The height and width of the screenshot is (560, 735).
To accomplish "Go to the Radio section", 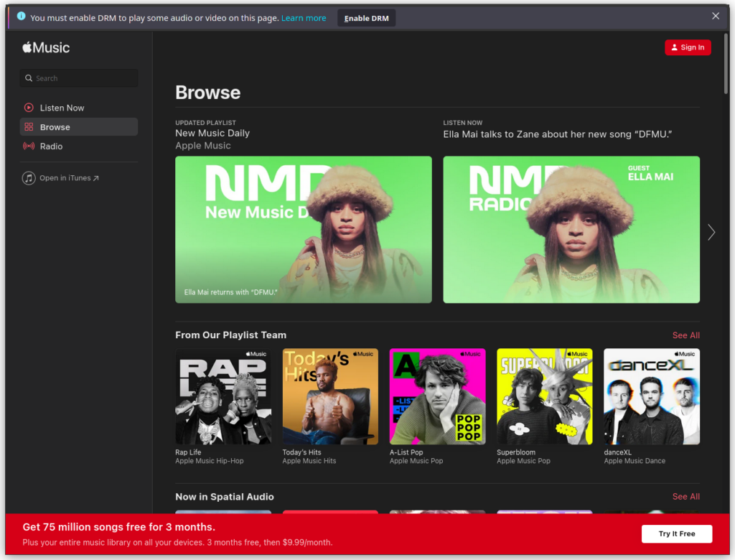I will coord(79,146).
